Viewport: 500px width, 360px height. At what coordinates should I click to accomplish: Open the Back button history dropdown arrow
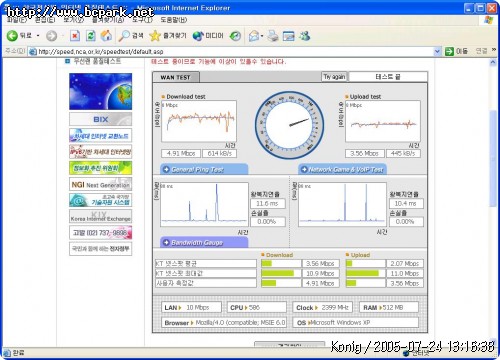coord(38,35)
